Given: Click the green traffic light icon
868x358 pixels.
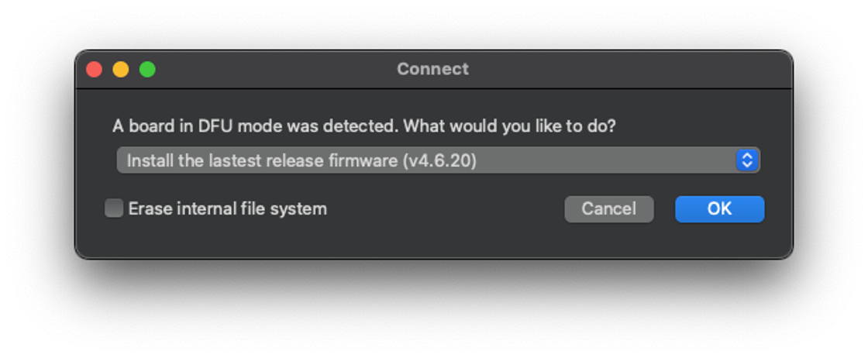Looking at the screenshot, I should coord(147,69).
